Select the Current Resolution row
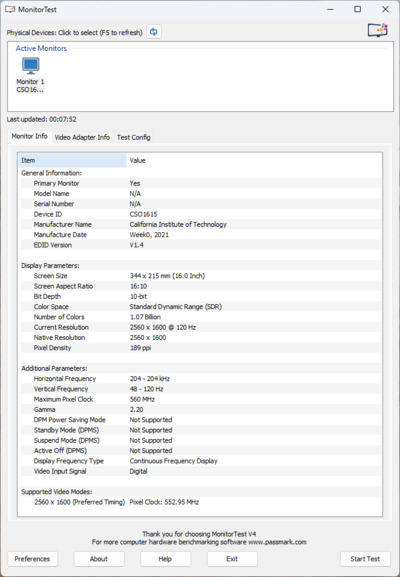Viewport: 400px width, 577px height. [201, 327]
